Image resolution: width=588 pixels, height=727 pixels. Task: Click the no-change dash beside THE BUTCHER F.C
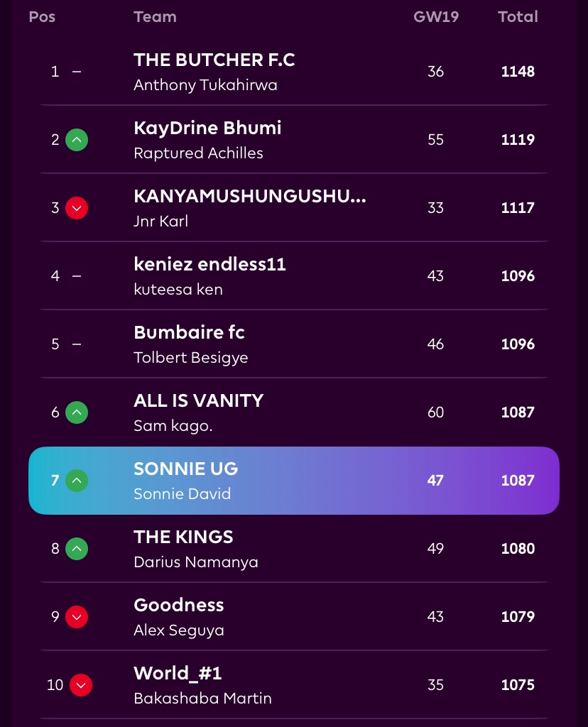(x=77, y=72)
